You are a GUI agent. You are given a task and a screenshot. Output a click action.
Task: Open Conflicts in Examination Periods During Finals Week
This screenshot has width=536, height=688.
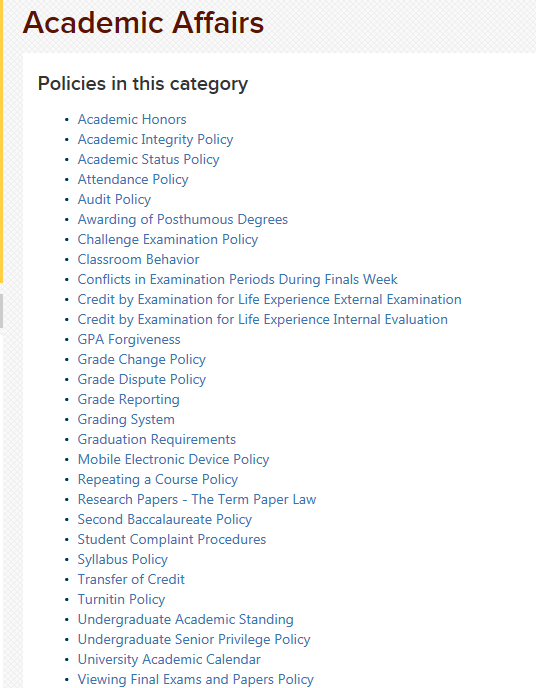point(237,280)
